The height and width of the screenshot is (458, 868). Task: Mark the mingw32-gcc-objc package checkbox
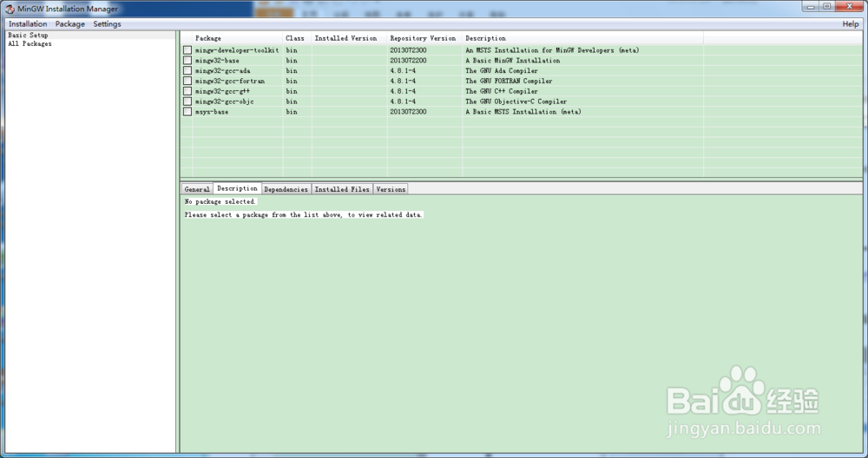(187, 101)
